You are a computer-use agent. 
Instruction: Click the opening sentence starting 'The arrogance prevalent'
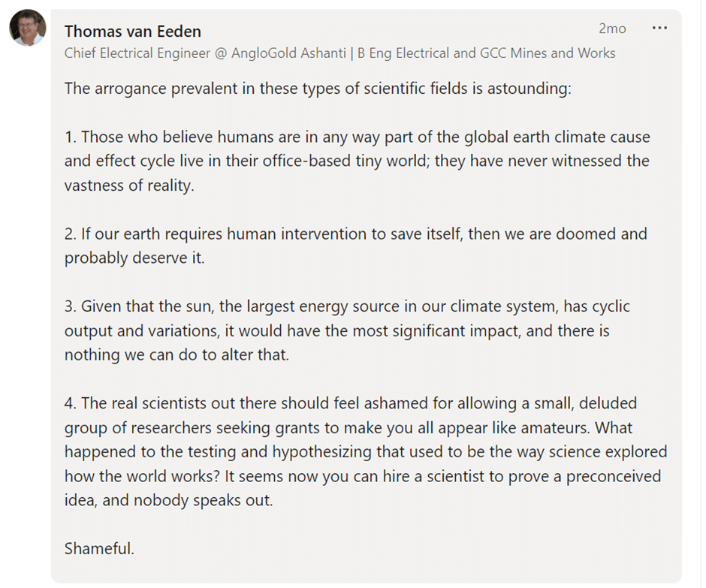pyautogui.click(x=318, y=89)
